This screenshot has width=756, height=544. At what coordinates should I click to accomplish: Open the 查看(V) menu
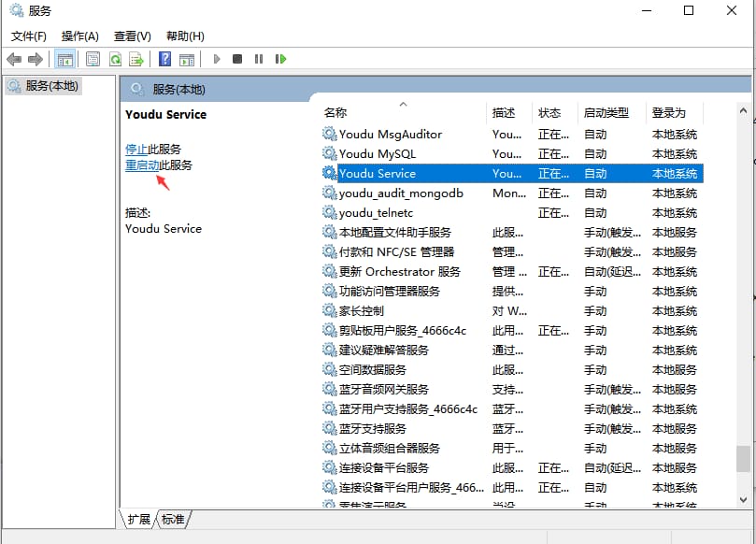coord(132,36)
